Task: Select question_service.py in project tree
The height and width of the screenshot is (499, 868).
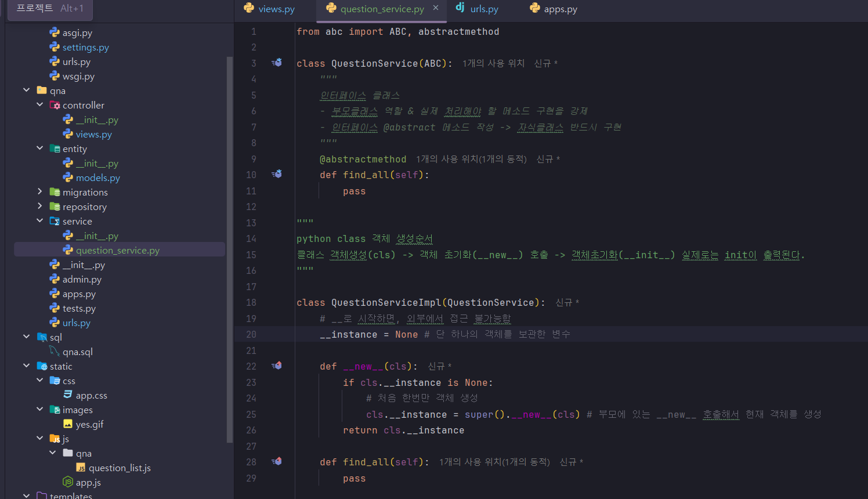Action: tap(120, 250)
